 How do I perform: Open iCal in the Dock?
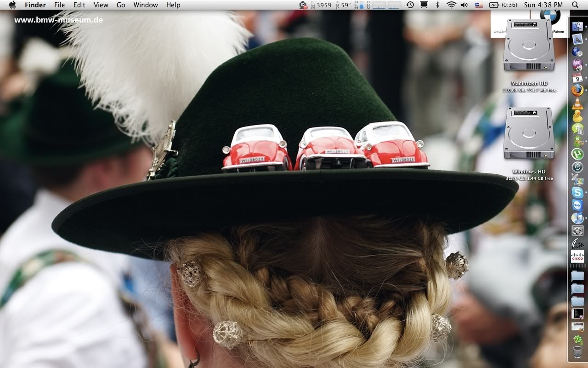coord(577,78)
